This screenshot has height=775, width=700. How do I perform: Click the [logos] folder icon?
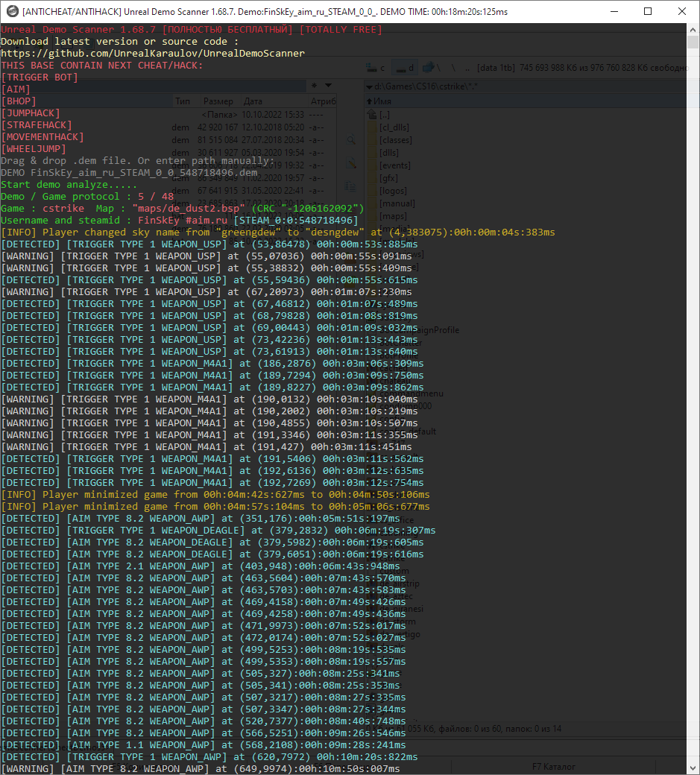coord(372,191)
